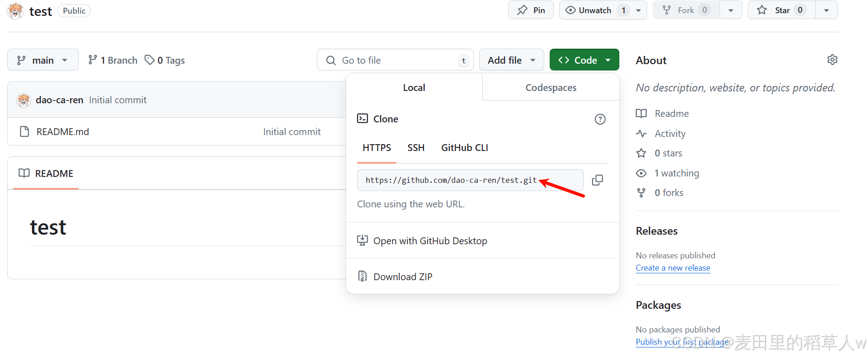The width and height of the screenshot is (868, 357).
Task: Open the Initial commit message beside dao-ca-ren
Action: point(118,100)
